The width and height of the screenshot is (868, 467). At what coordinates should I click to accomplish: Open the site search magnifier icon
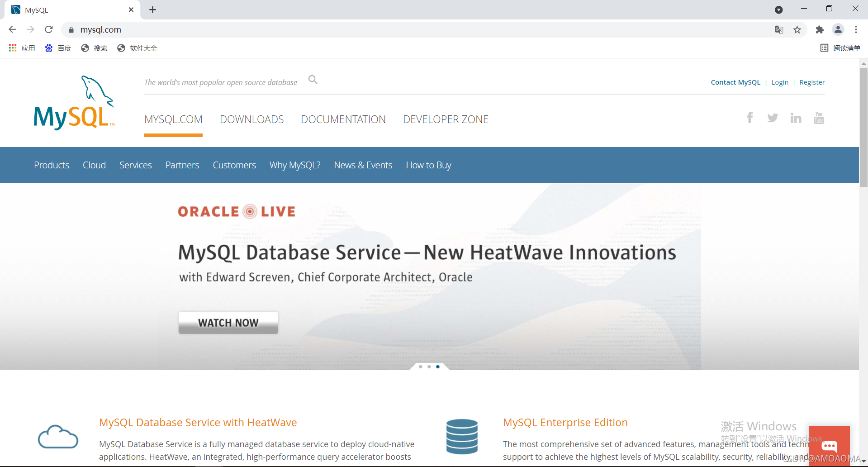click(x=313, y=80)
